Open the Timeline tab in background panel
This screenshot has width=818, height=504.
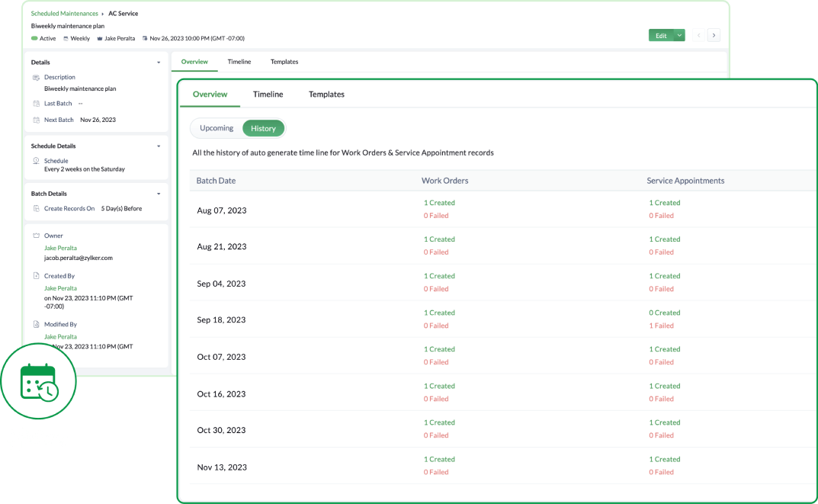239,62
